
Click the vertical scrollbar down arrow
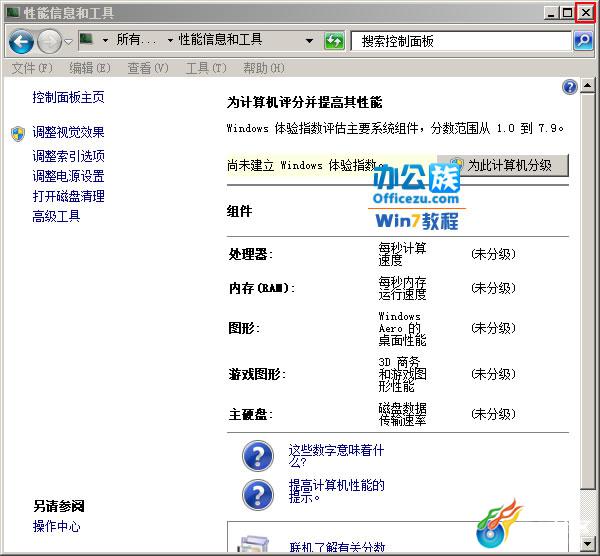[587, 543]
